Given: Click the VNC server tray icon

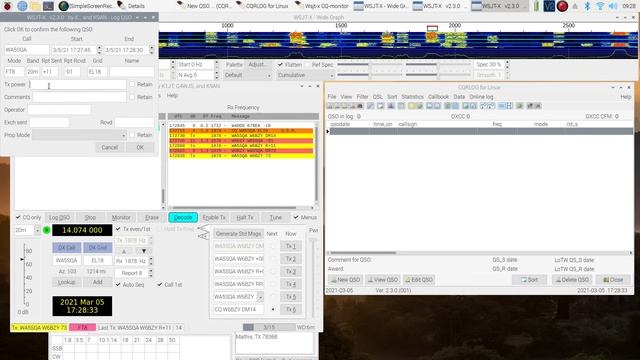Looking at the screenshot, I should 549,6.
